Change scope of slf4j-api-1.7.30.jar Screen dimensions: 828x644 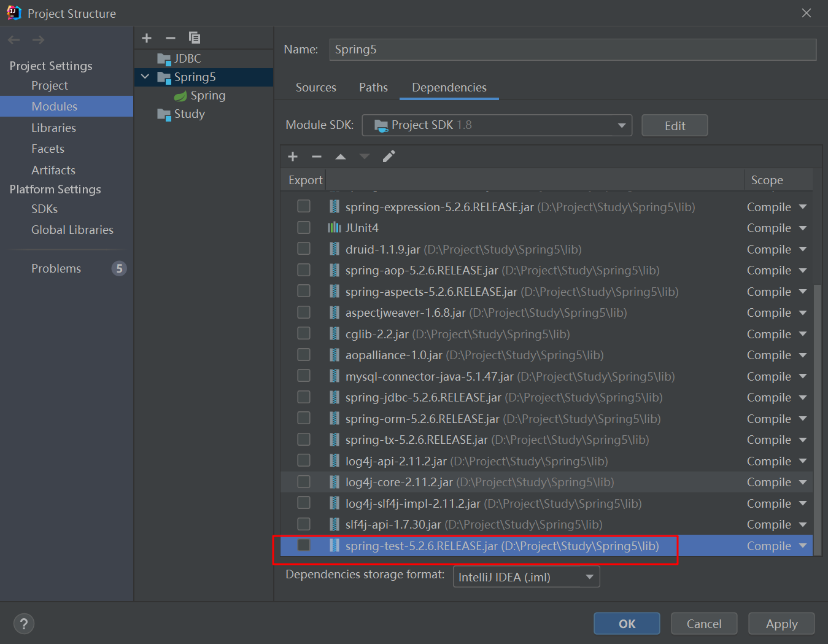pyautogui.click(x=776, y=524)
